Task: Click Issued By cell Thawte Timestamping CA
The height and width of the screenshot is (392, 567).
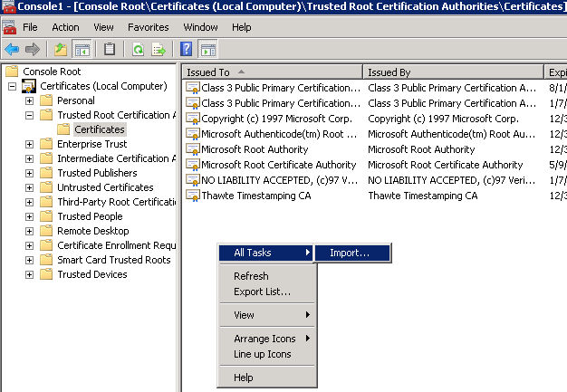Action: tap(423, 196)
